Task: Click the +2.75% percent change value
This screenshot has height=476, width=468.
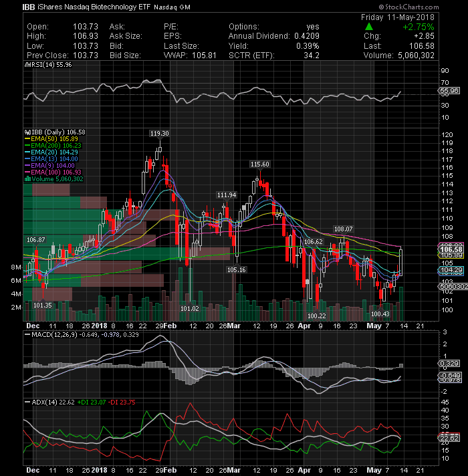Action: click(419, 27)
